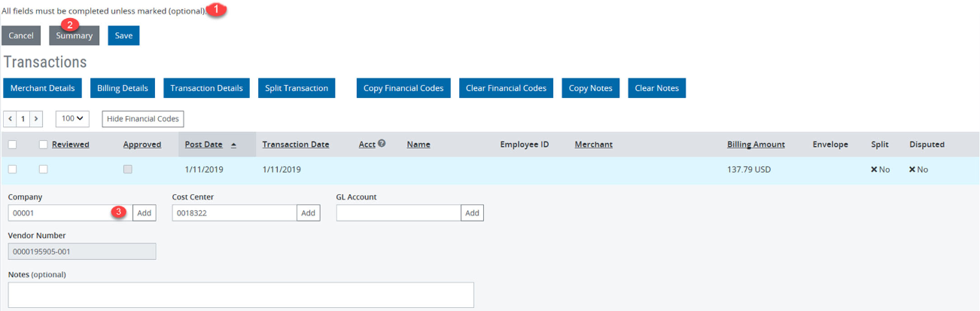Check the Reviewed header checkbox

pyautogui.click(x=43, y=145)
